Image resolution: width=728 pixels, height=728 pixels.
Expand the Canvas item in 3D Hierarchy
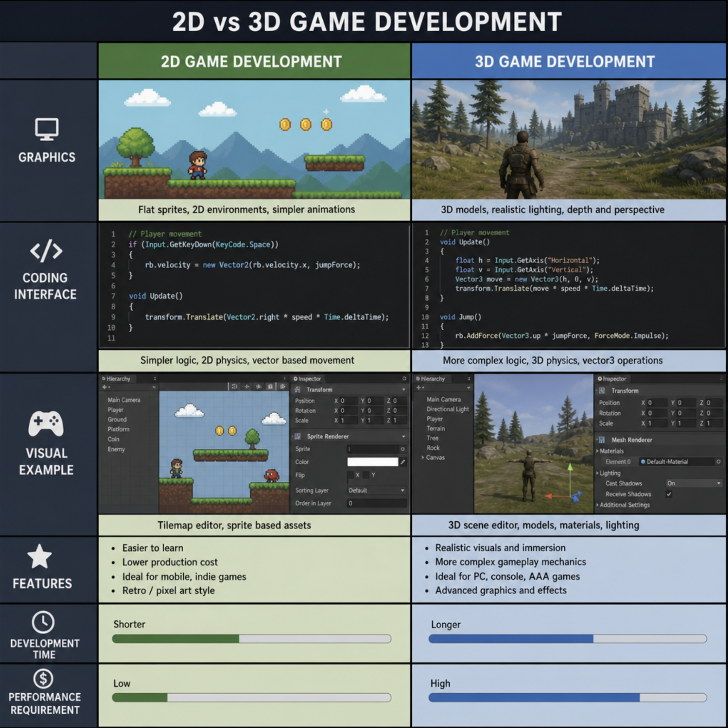pos(423,457)
